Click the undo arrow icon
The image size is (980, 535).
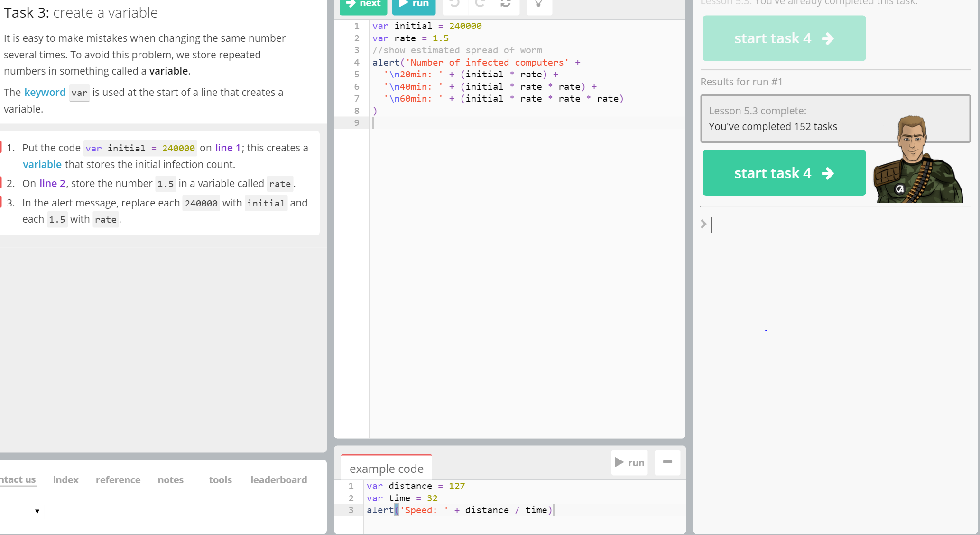[x=455, y=4]
